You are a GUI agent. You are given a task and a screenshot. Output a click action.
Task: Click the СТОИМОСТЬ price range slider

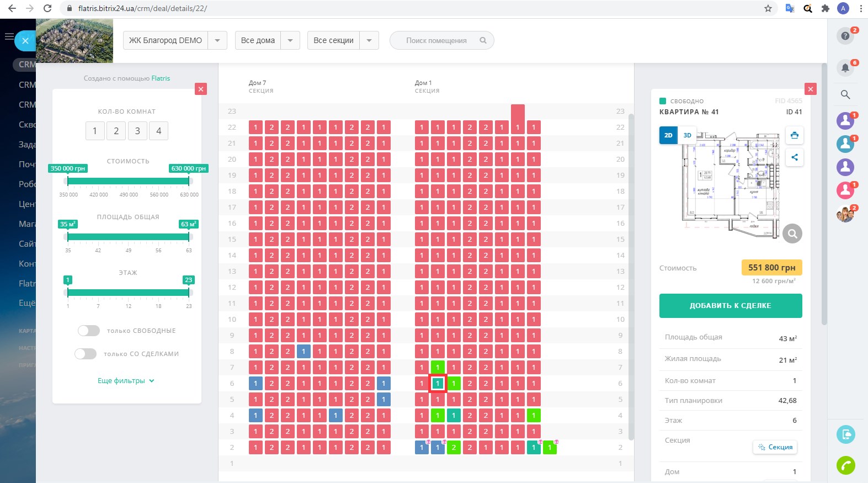(x=128, y=181)
